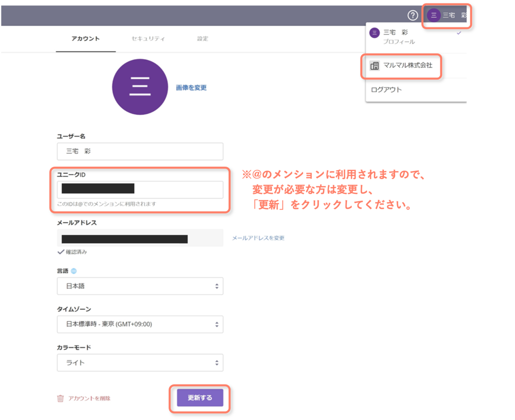Image resolution: width=515 pixels, height=420 pixels.
Task: Click the purple user avatar in header
Action: 433,16
